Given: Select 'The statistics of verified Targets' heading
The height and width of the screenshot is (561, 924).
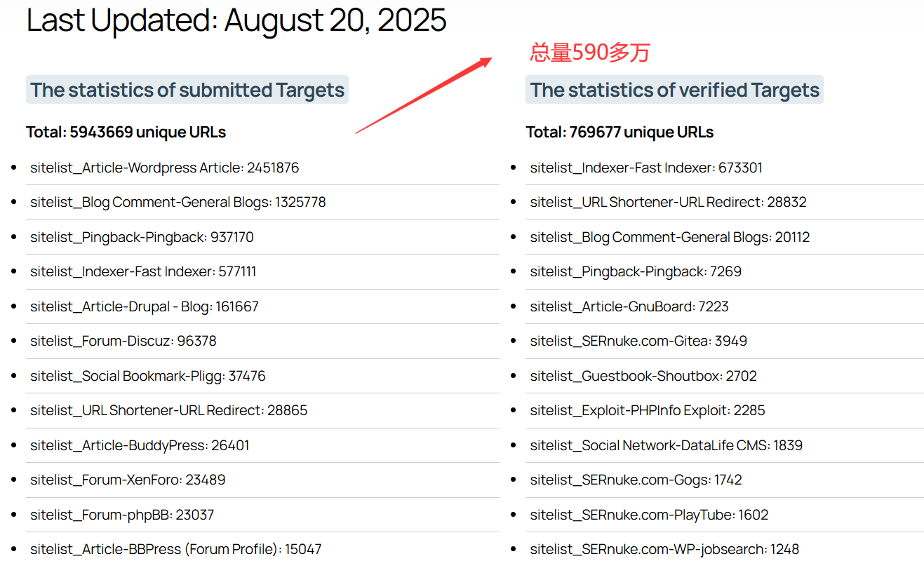Looking at the screenshot, I should click(674, 90).
